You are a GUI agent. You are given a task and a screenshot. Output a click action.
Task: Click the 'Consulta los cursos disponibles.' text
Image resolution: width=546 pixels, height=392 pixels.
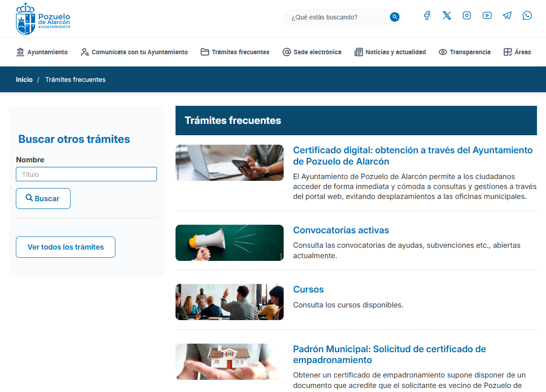(x=348, y=305)
